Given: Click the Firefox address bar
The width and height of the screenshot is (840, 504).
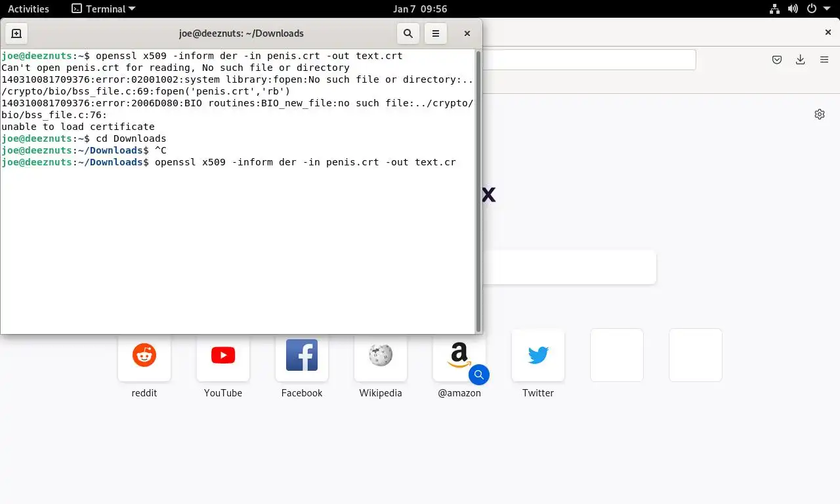Looking at the screenshot, I should pos(589,60).
